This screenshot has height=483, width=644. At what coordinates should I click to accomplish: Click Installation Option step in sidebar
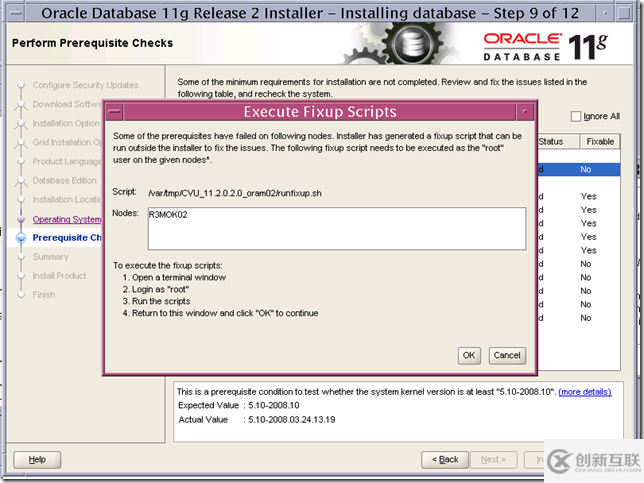pos(67,123)
